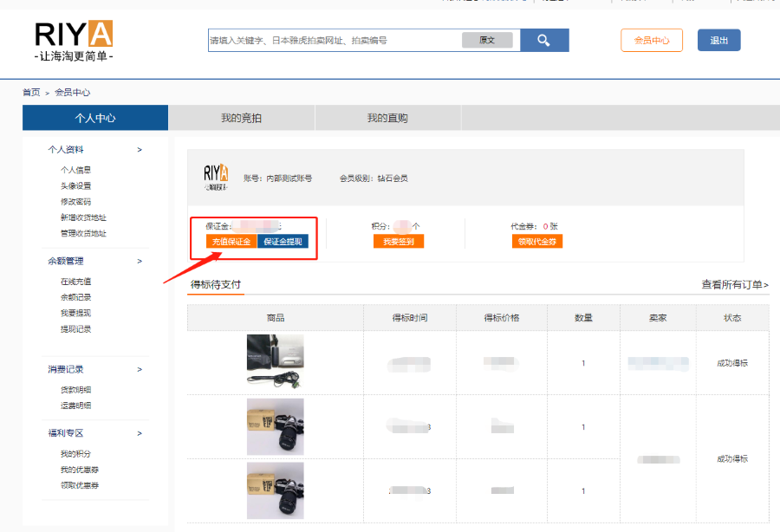
Task: Click the 保证金提现 button
Action: coord(283,242)
